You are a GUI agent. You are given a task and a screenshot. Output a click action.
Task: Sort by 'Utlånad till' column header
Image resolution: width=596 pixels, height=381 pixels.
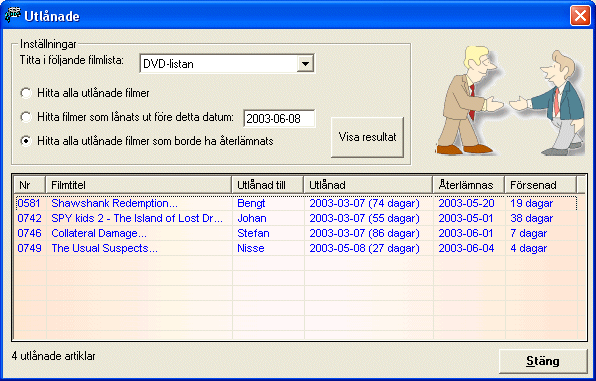268,185
